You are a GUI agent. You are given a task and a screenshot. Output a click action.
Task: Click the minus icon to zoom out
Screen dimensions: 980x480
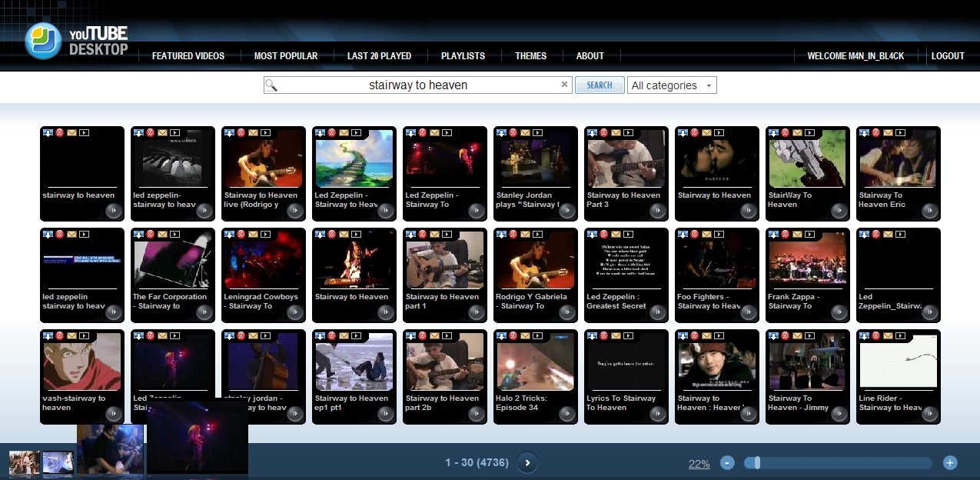727,463
